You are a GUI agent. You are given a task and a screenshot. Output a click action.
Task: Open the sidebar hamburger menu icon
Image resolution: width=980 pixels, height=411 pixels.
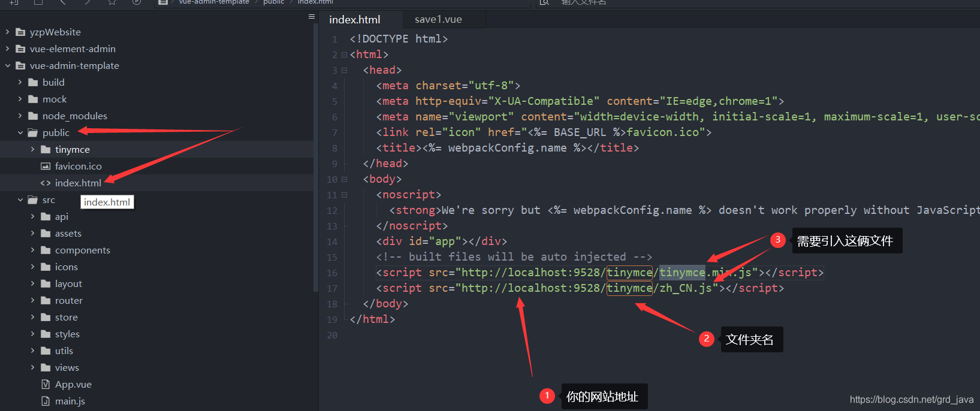tap(312, 17)
